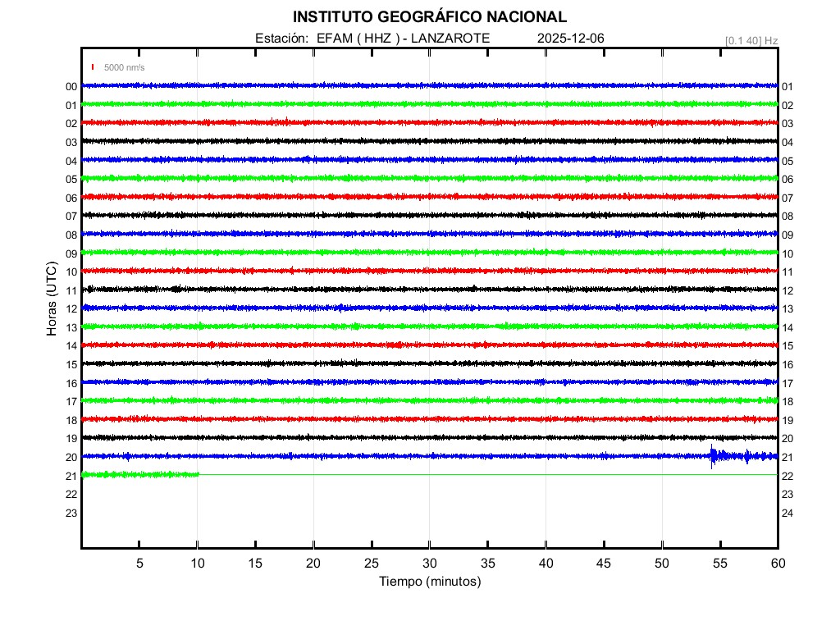Click the red 5000 nm/s scale bar

[94, 67]
